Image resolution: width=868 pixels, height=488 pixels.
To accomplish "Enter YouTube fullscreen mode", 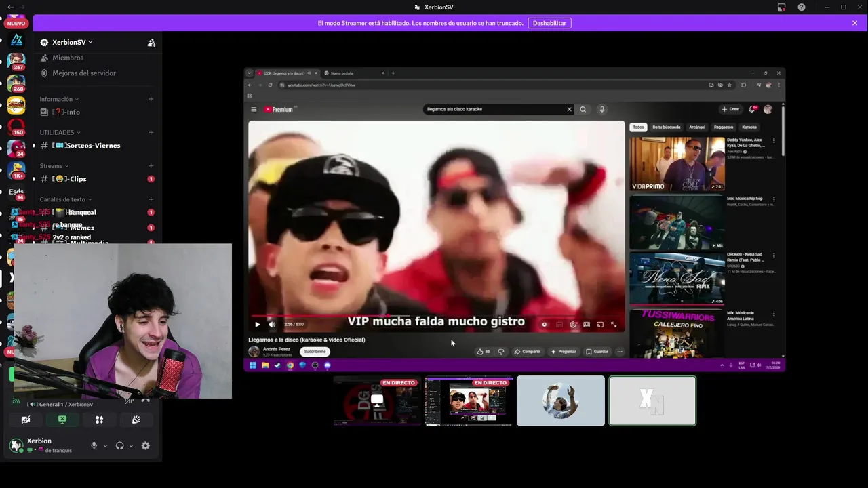I will 614,325.
